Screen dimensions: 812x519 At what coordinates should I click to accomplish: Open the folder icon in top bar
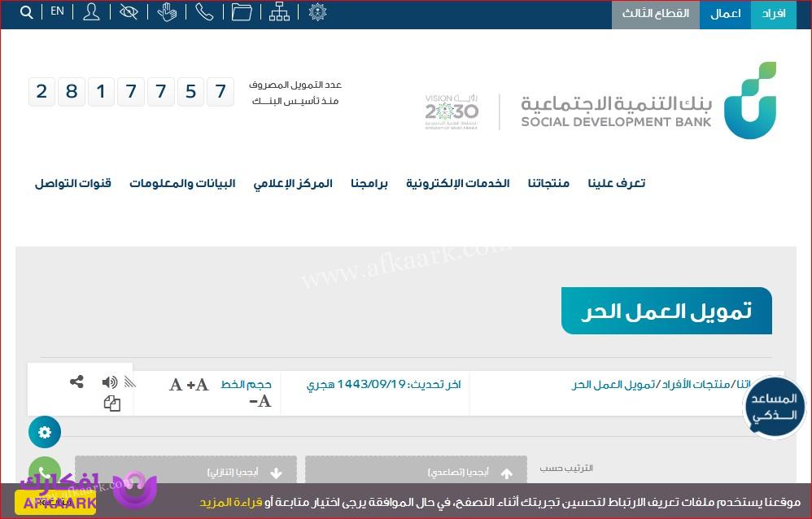242,12
